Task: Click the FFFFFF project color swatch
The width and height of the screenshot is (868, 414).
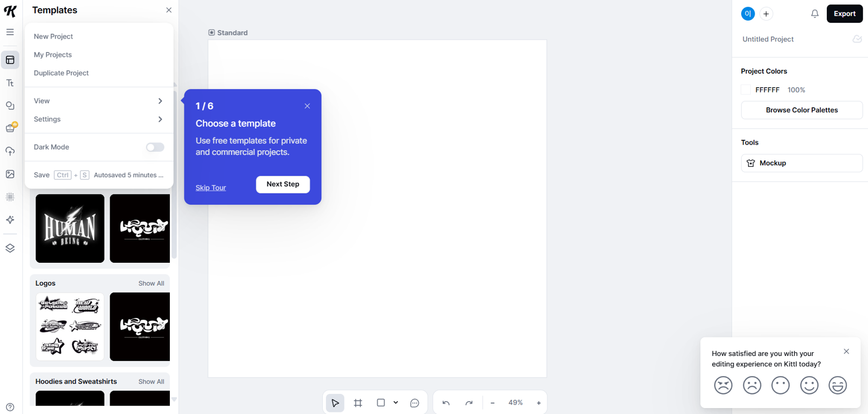Action: click(x=746, y=90)
